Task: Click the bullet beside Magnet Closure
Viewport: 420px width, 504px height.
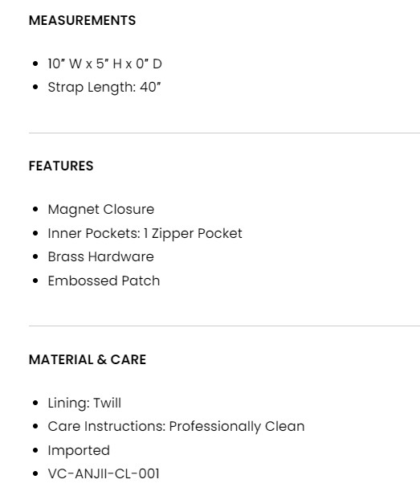Action: tap(35, 210)
